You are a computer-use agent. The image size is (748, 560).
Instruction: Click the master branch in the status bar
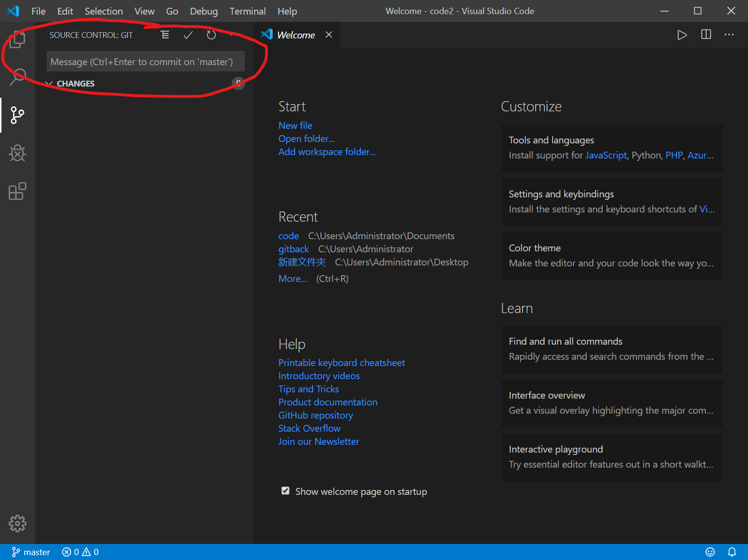[31, 552]
